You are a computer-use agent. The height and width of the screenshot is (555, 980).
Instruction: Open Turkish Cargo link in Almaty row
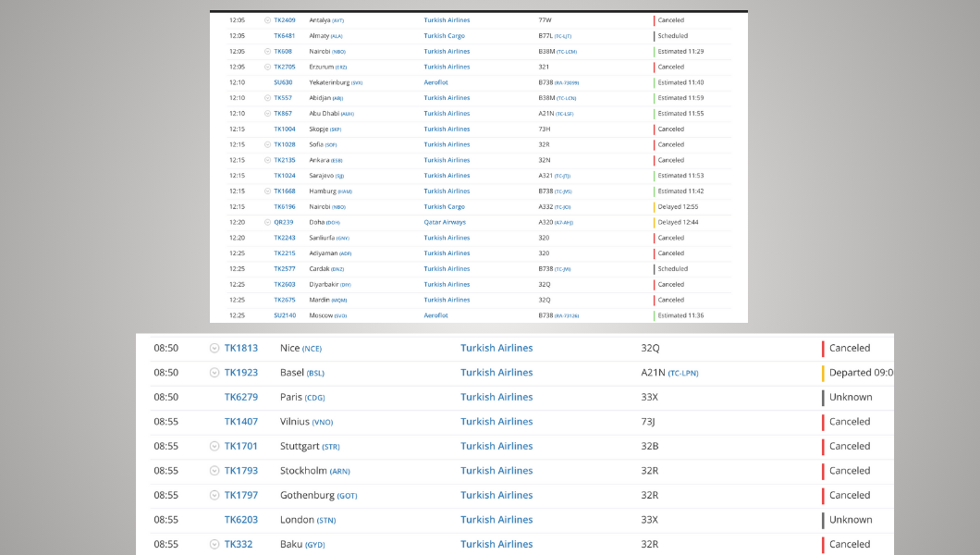coord(445,36)
